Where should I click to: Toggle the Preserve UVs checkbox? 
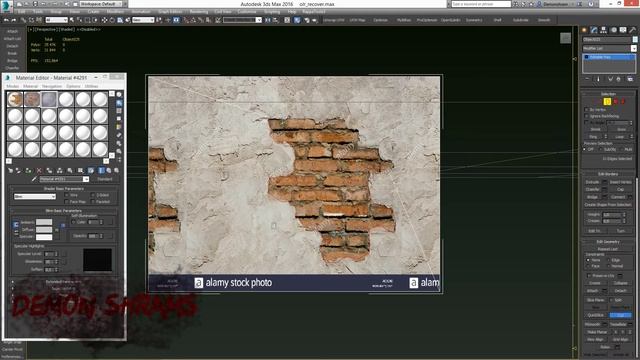pyautogui.click(x=589, y=276)
